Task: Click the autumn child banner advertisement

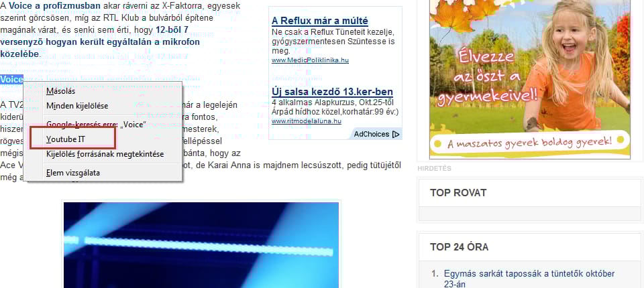Action: coord(529,79)
